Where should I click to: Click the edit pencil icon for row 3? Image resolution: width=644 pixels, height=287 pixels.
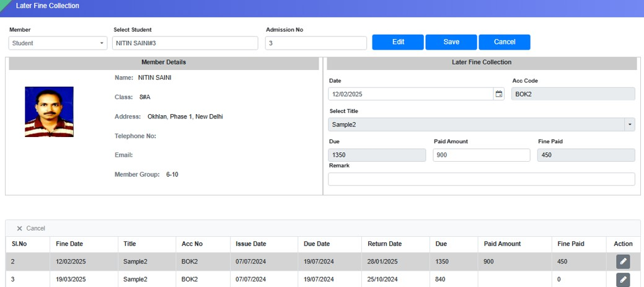pyautogui.click(x=623, y=280)
